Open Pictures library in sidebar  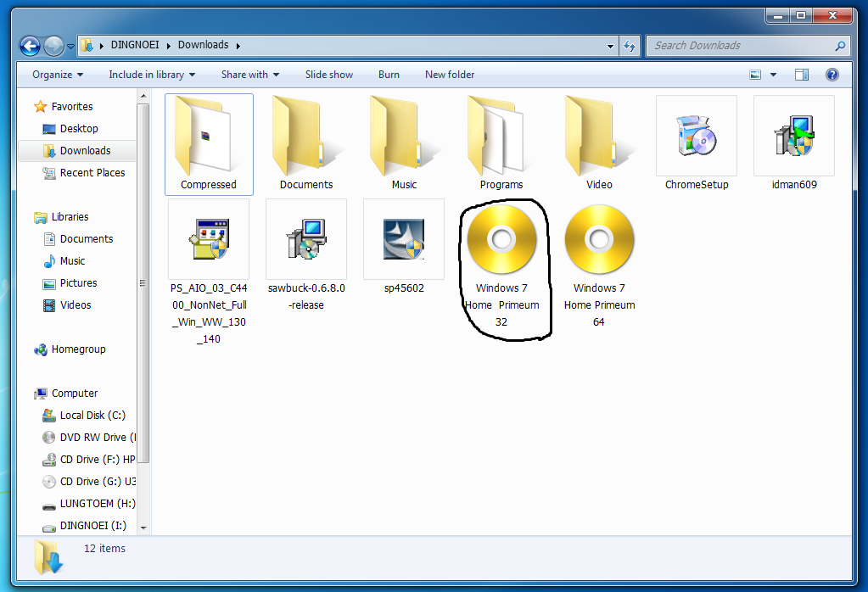(70, 283)
